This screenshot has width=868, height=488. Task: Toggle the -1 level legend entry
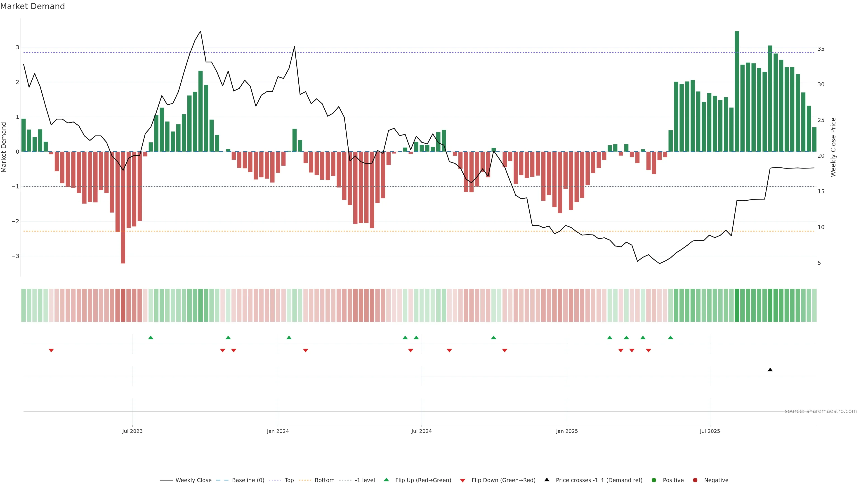click(x=365, y=480)
